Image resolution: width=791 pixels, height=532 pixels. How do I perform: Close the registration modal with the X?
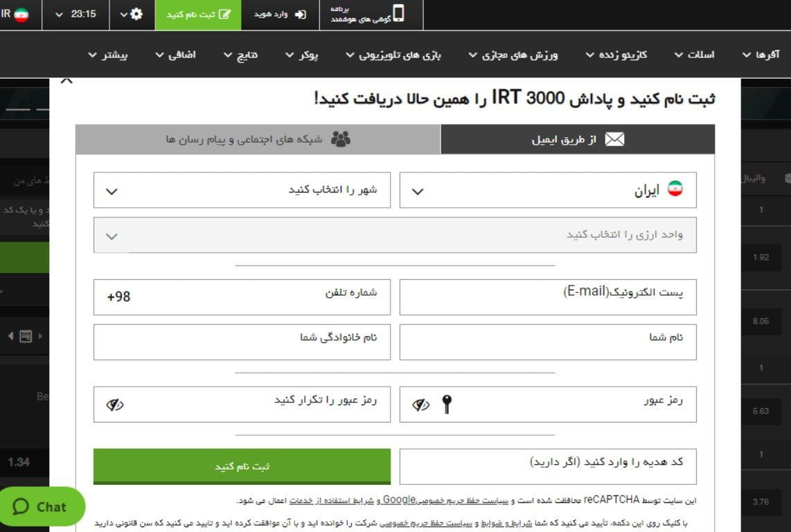click(66, 80)
